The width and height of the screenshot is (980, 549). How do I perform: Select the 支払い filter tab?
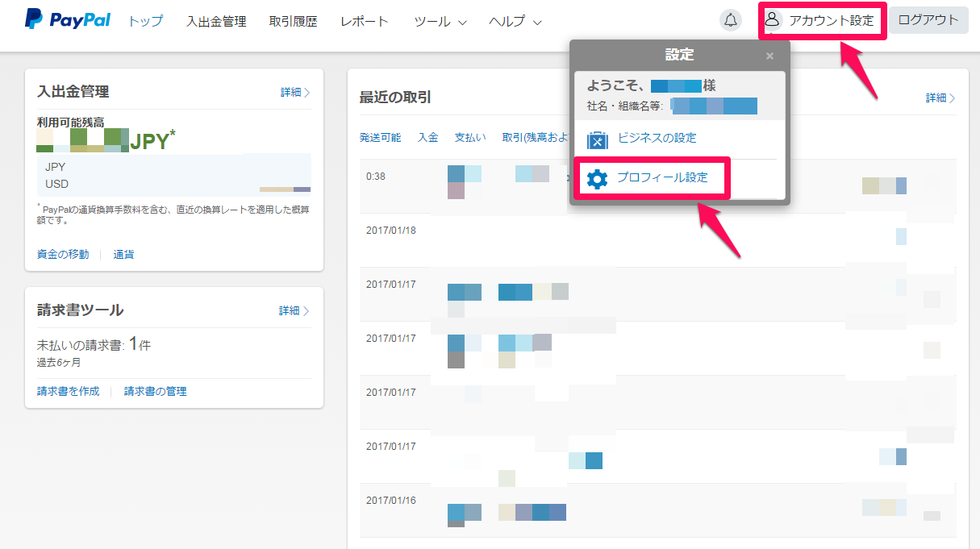pyautogui.click(x=470, y=138)
